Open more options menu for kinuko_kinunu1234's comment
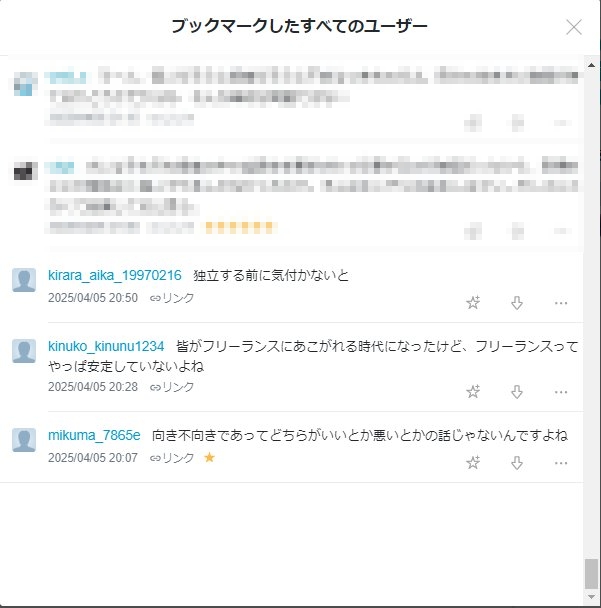This screenshot has height=608, width=601. click(x=561, y=392)
